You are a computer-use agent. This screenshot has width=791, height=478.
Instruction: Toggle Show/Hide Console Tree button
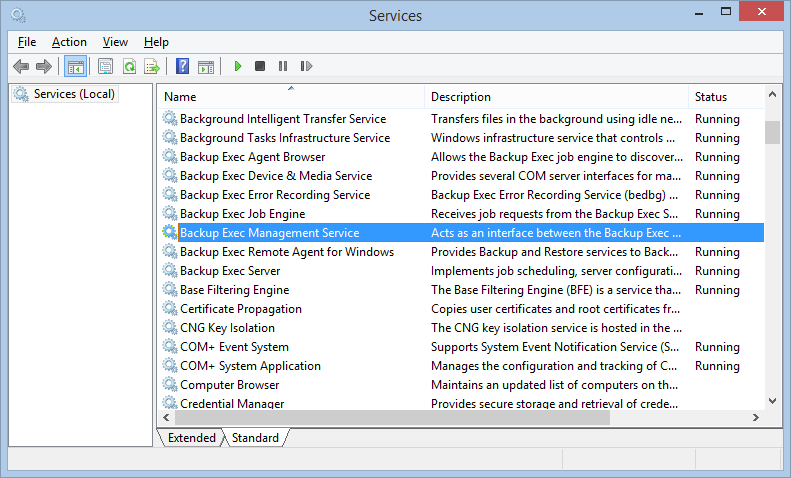pyautogui.click(x=76, y=66)
